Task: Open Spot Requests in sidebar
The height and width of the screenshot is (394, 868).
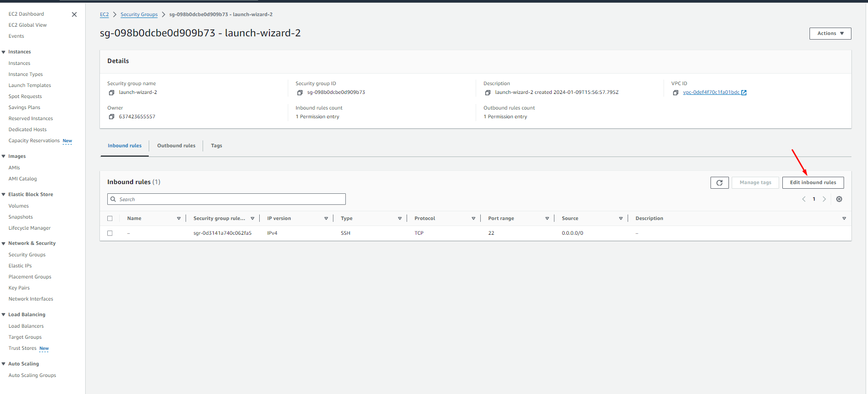Action: tap(25, 97)
